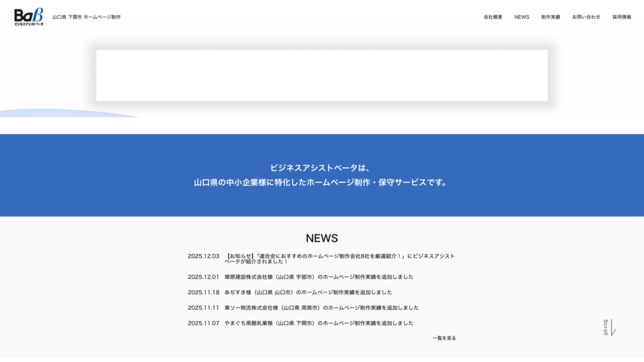Click the BaB ビジネスアシストベータ logo

pyautogui.click(x=29, y=17)
